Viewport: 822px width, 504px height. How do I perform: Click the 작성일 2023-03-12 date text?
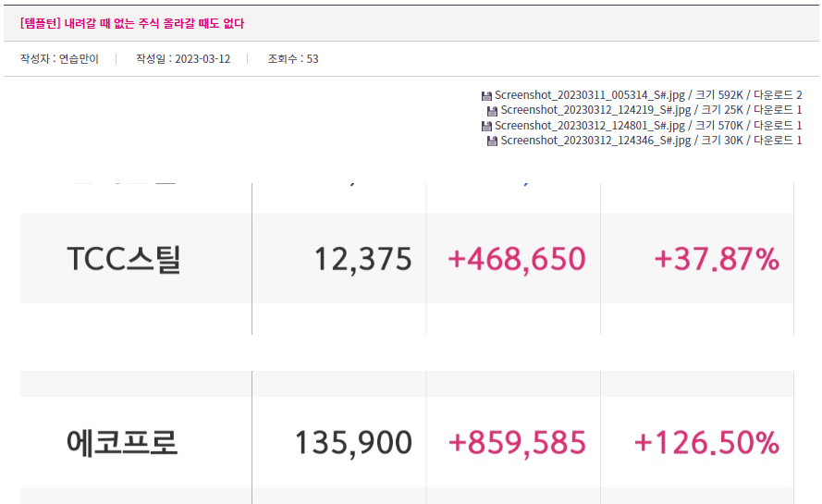click(x=183, y=59)
